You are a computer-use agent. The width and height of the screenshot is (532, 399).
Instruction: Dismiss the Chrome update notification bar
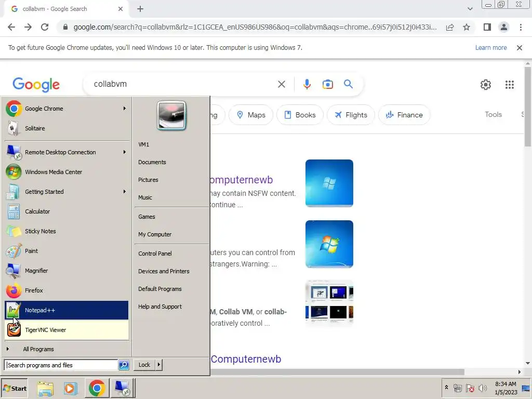click(x=520, y=48)
